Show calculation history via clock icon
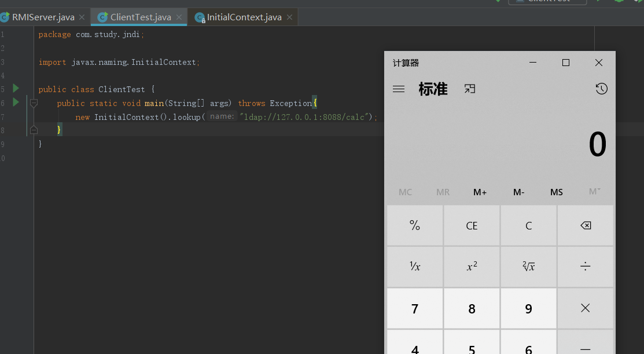Image resolution: width=644 pixels, height=354 pixels. click(x=601, y=89)
